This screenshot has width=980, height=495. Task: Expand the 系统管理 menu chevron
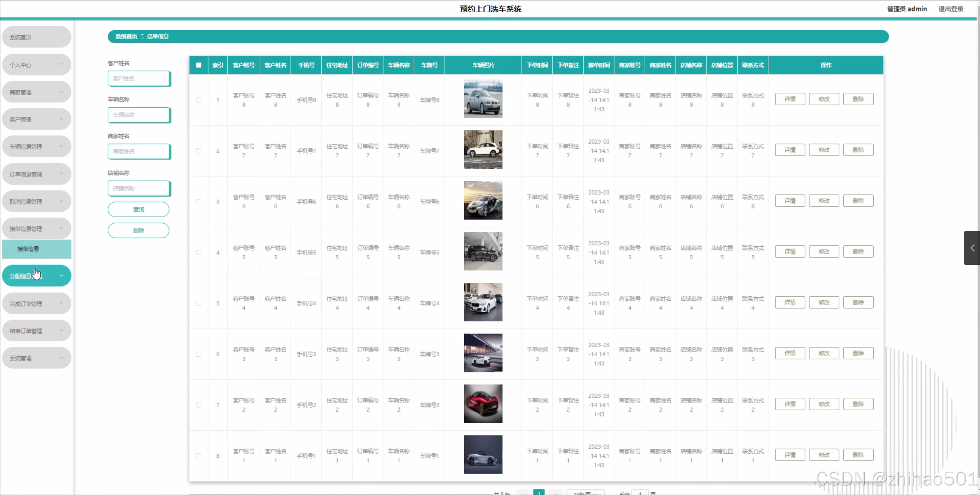tap(61, 358)
